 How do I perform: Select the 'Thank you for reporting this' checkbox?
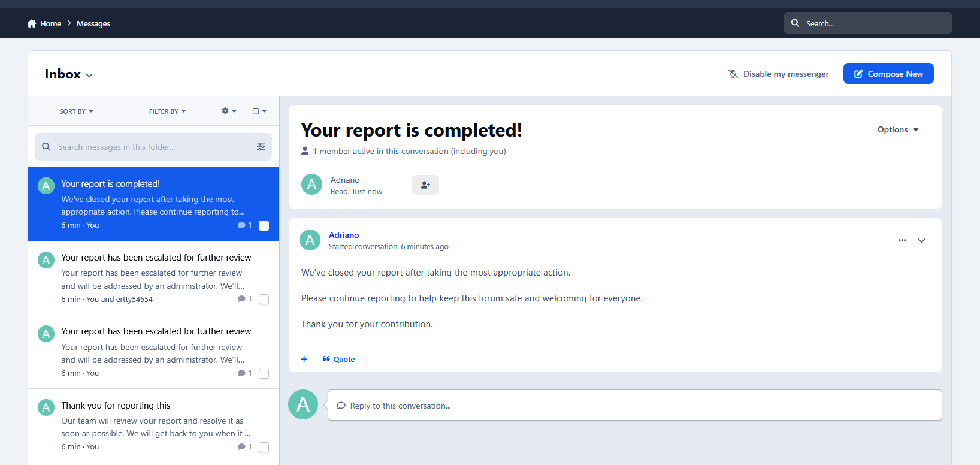[x=264, y=447]
